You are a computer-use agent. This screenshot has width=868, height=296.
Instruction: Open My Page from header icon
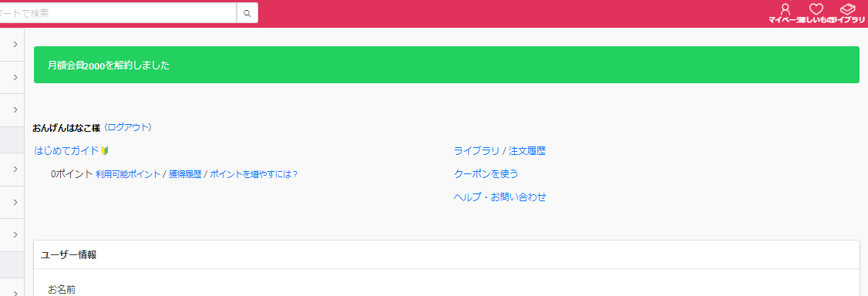pos(785,13)
